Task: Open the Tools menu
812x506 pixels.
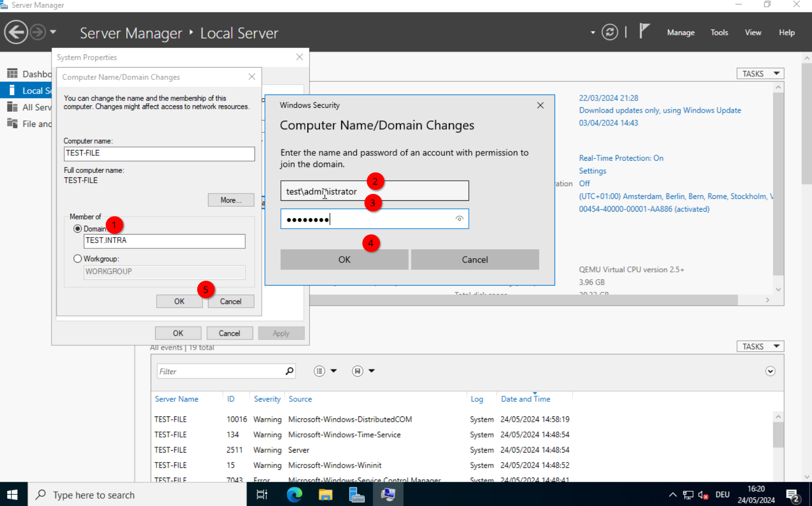Action: click(719, 32)
